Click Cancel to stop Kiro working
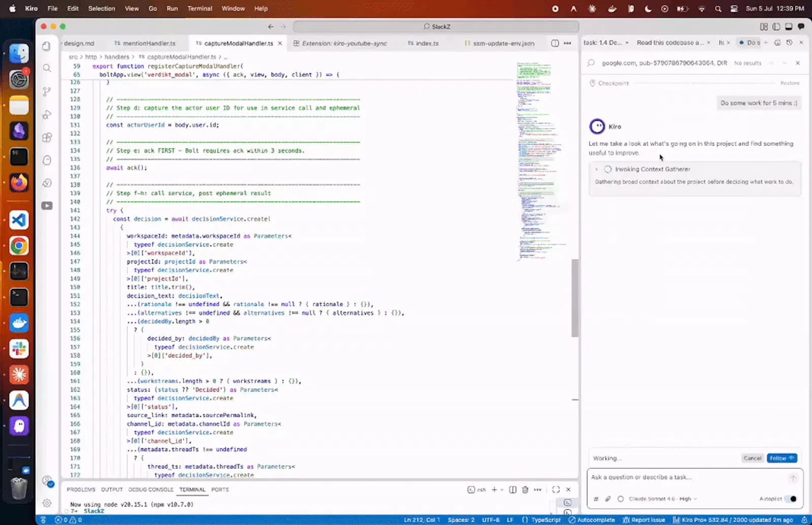The image size is (812, 525). point(753,458)
